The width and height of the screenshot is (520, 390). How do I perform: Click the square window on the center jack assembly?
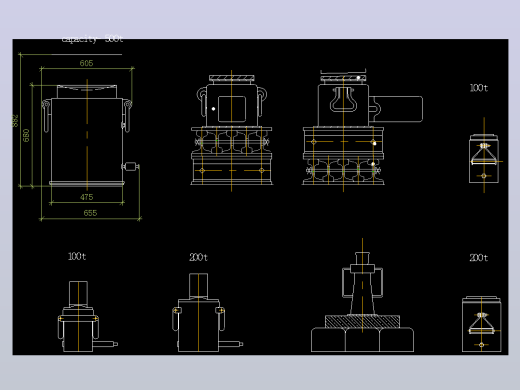(x=232, y=109)
